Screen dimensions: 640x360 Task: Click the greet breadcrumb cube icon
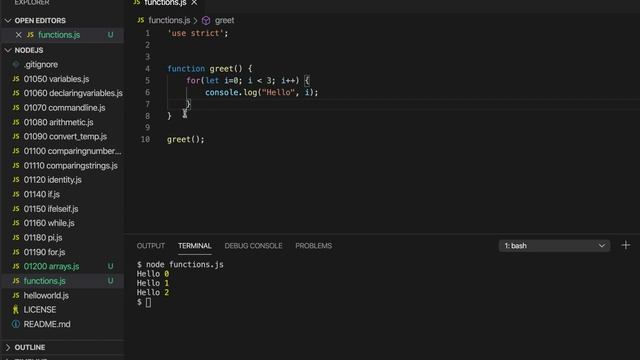(x=206, y=20)
